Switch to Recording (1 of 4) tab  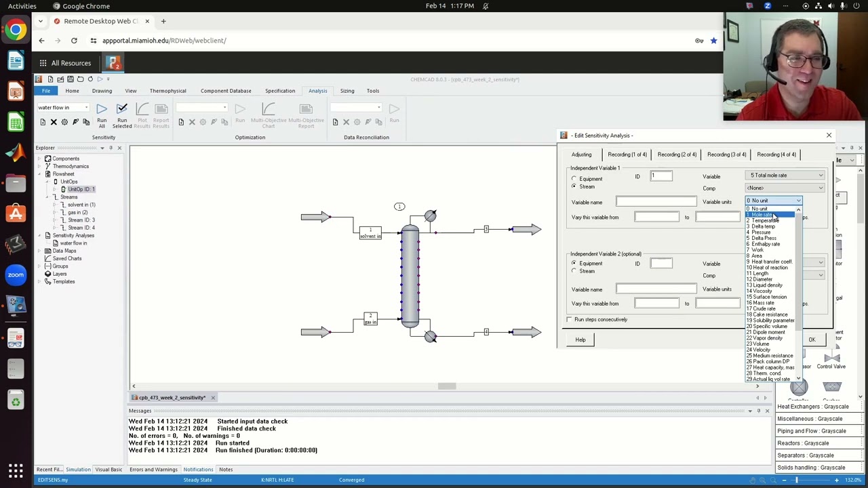627,155
